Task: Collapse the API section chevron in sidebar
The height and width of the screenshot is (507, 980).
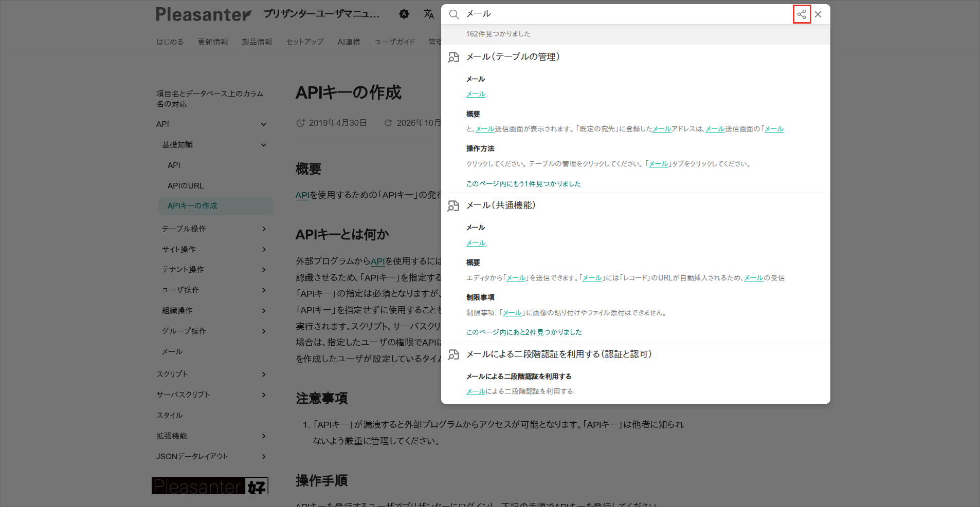Action: [x=264, y=124]
